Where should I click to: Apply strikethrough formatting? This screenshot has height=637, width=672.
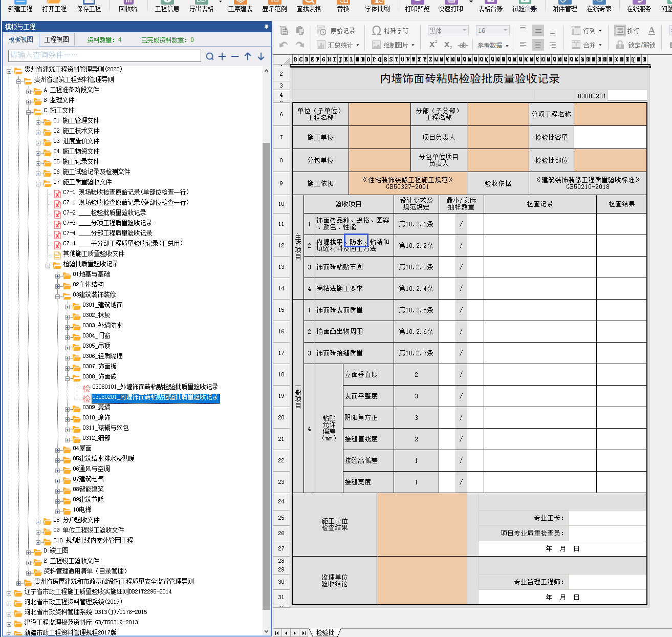[463, 45]
